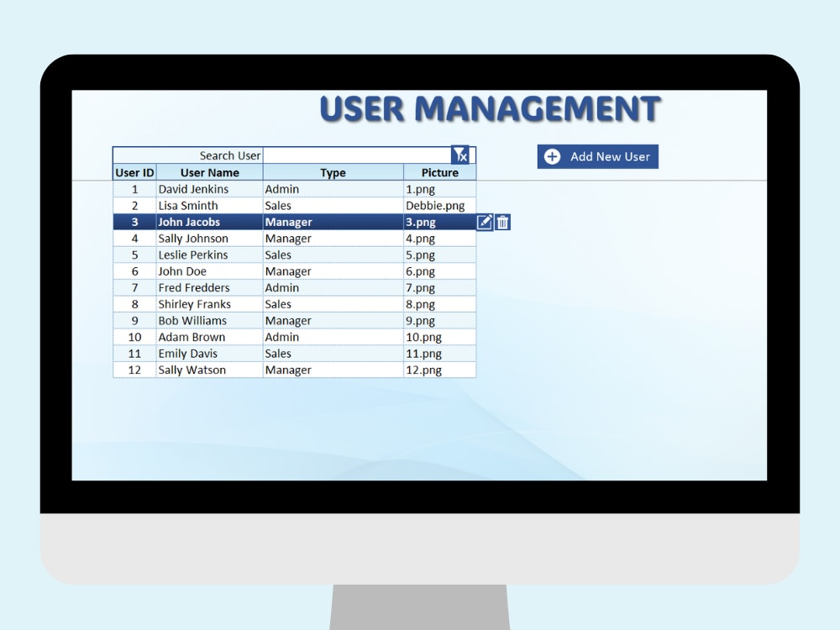Click User ID 1 cell

coord(134,189)
